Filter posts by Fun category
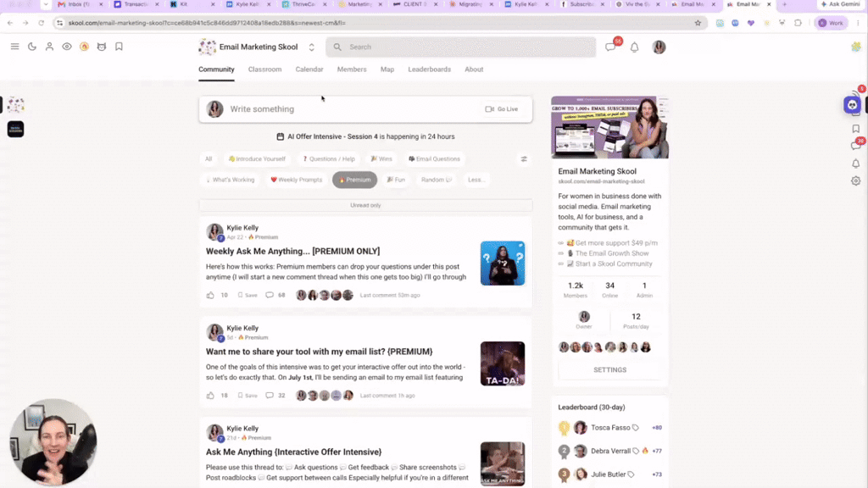 tap(396, 180)
